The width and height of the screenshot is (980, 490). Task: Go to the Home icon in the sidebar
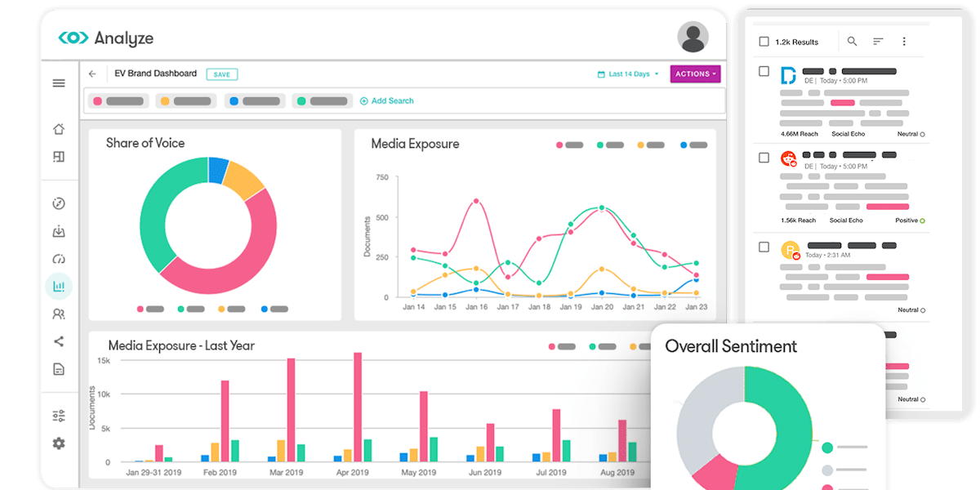point(59,129)
